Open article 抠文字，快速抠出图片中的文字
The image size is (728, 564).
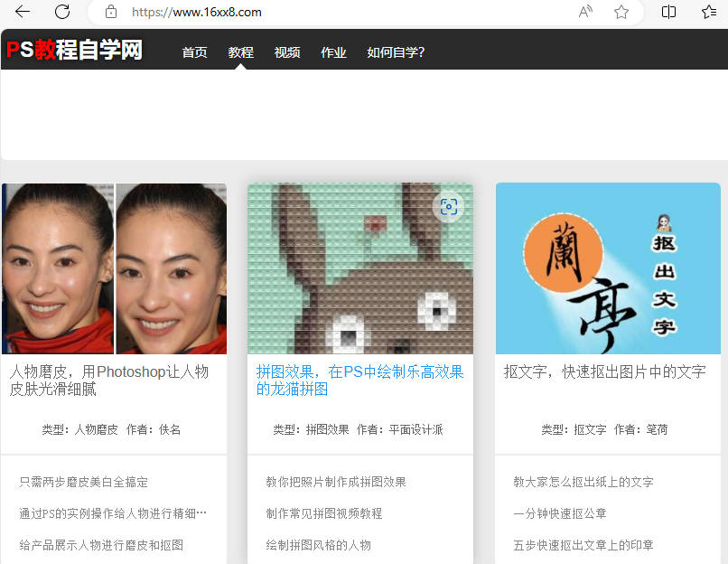pyautogui.click(x=604, y=371)
